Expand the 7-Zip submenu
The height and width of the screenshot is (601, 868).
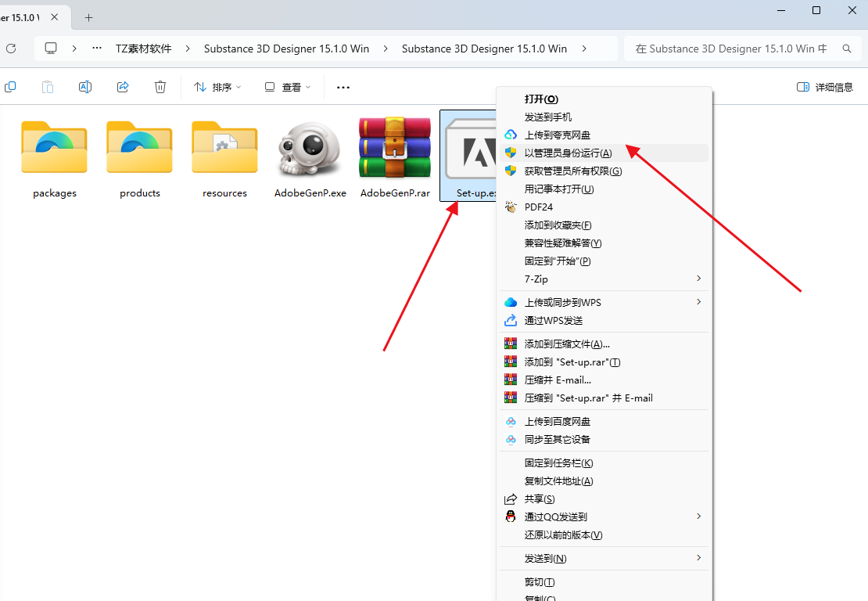(x=537, y=279)
